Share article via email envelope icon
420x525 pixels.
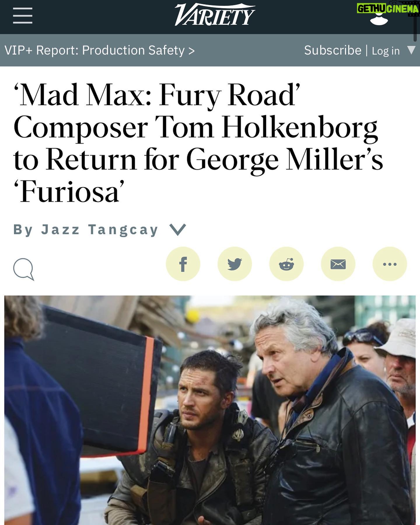(x=338, y=264)
